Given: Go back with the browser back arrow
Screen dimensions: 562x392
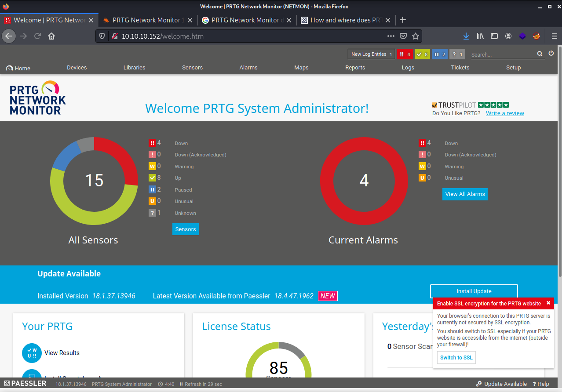Looking at the screenshot, I should (x=9, y=36).
